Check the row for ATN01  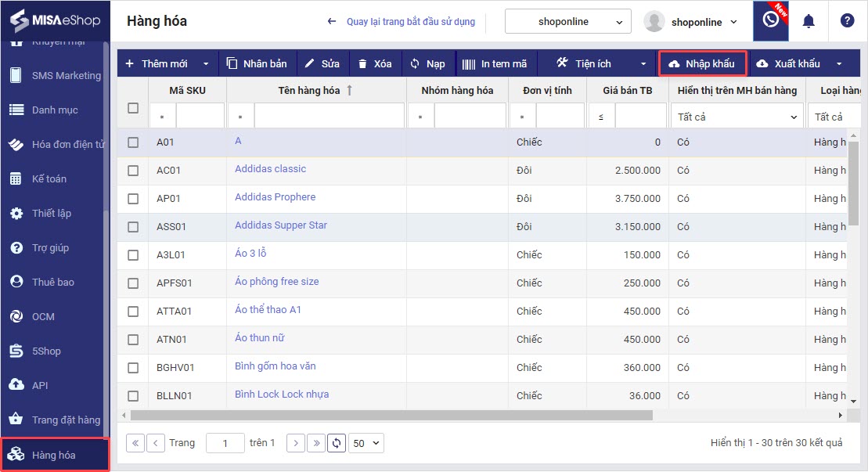pyautogui.click(x=133, y=339)
